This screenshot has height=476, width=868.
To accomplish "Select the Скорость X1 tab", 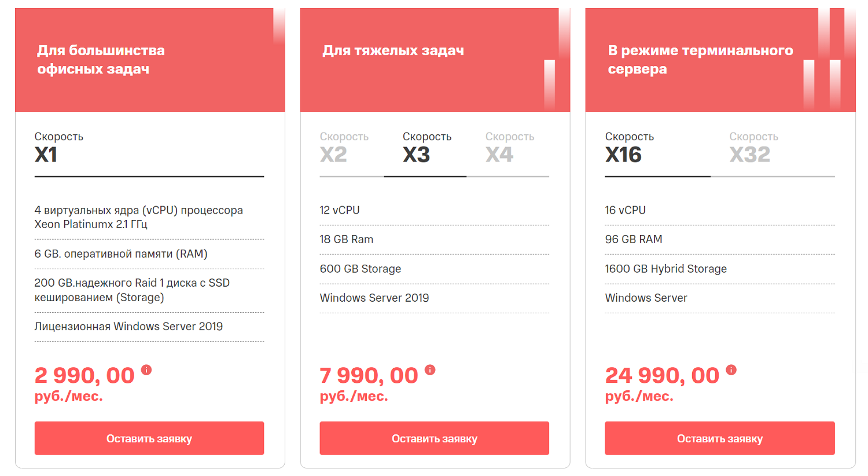I will 59,148.
